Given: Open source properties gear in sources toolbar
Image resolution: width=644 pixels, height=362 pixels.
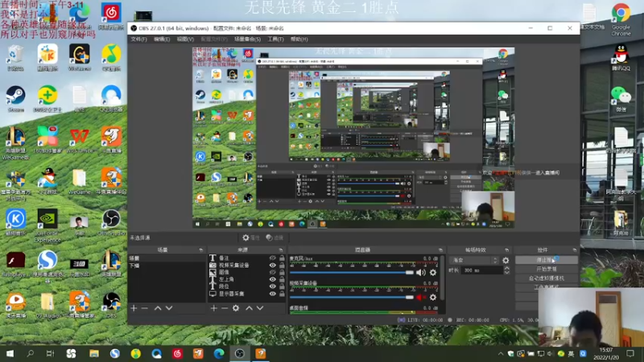Looking at the screenshot, I should 236,308.
